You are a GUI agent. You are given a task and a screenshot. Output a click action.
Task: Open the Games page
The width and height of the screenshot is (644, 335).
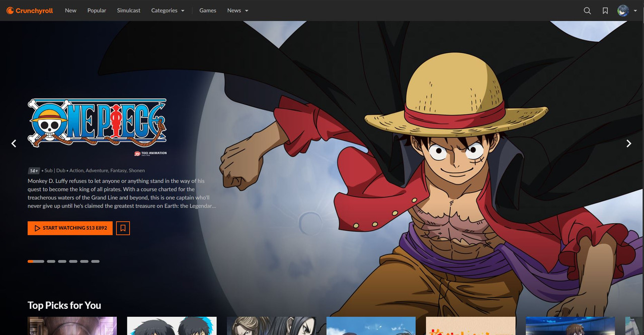tap(208, 11)
